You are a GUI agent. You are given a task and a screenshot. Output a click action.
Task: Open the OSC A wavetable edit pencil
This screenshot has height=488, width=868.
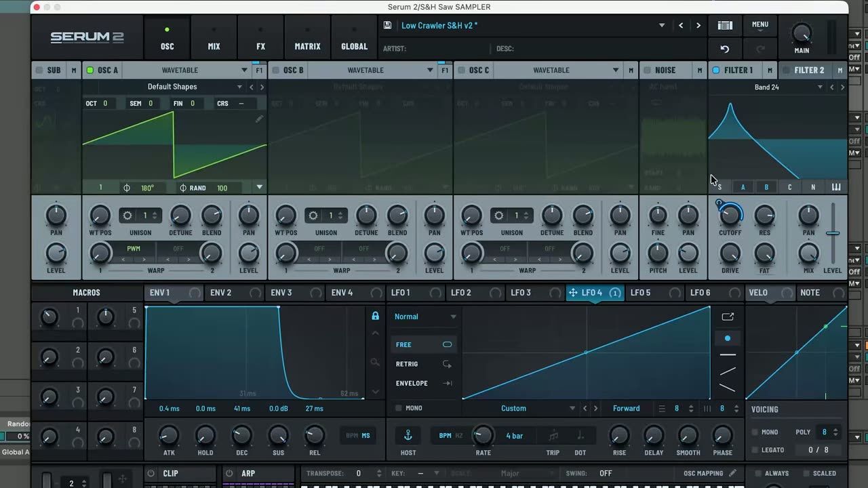(259, 119)
